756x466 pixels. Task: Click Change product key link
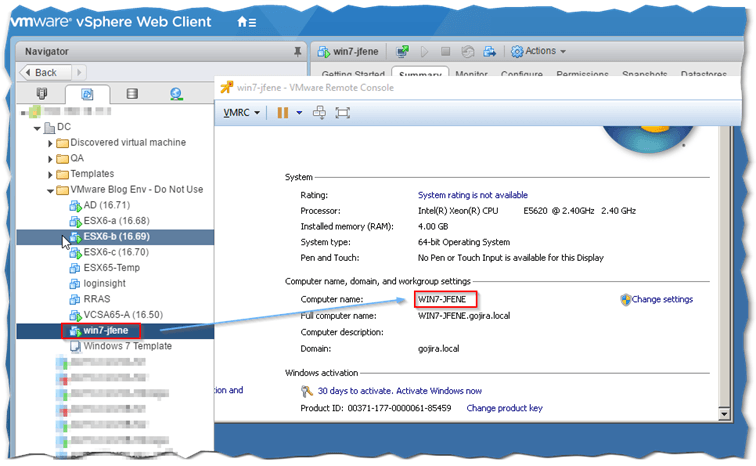504,408
